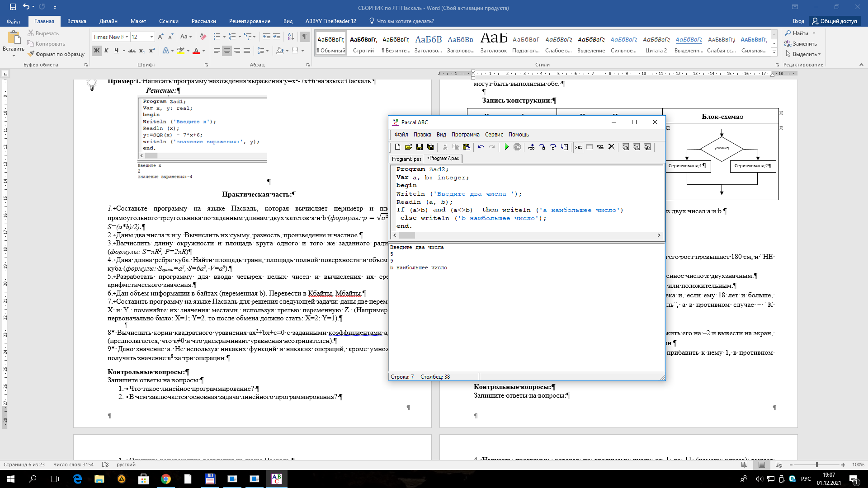Expand the Styles gallery more arrow

click(774, 52)
